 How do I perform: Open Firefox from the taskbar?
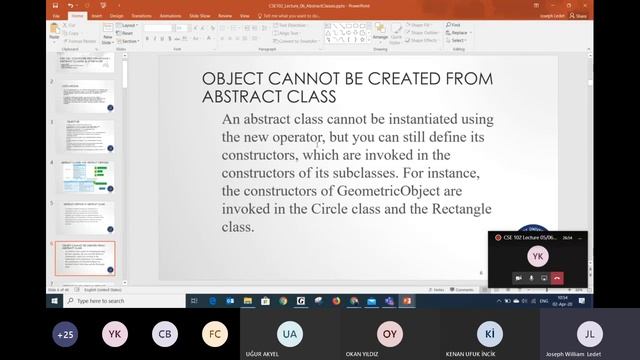(x=336, y=301)
